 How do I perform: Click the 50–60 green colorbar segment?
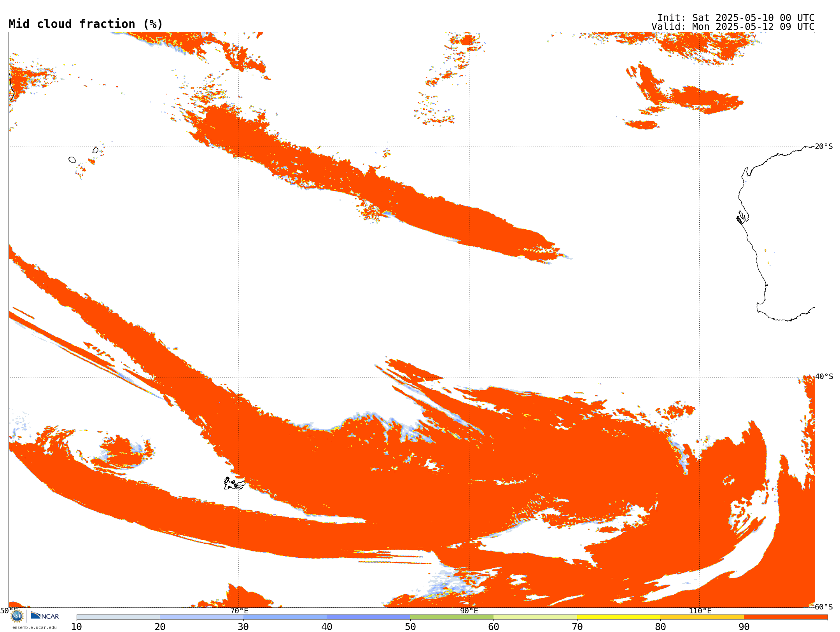click(452, 617)
